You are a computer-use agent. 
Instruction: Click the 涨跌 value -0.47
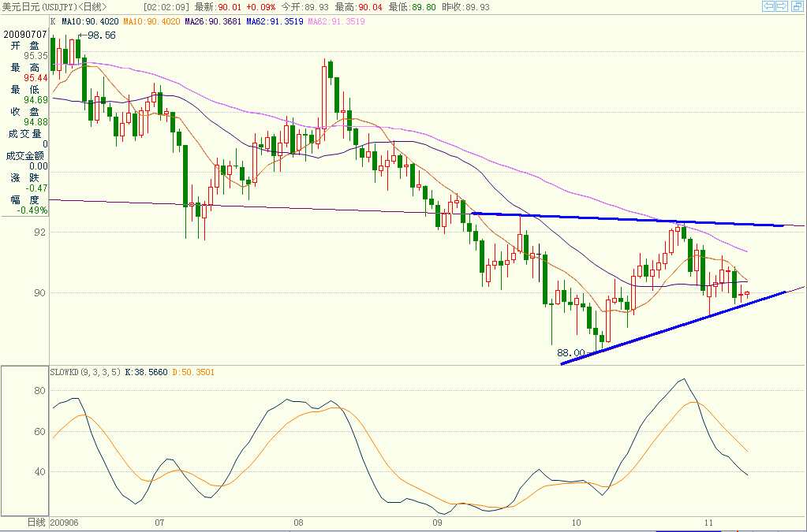(36, 188)
